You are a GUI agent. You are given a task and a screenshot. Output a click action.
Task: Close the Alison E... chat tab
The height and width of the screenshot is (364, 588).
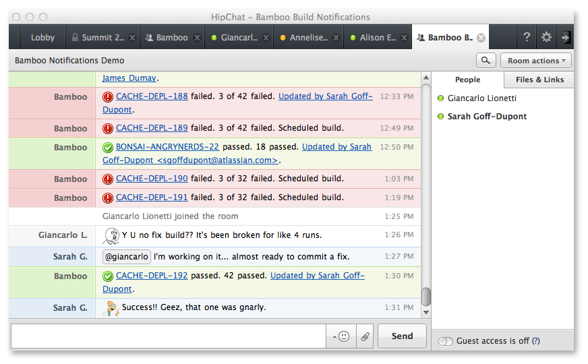point(404,38)
